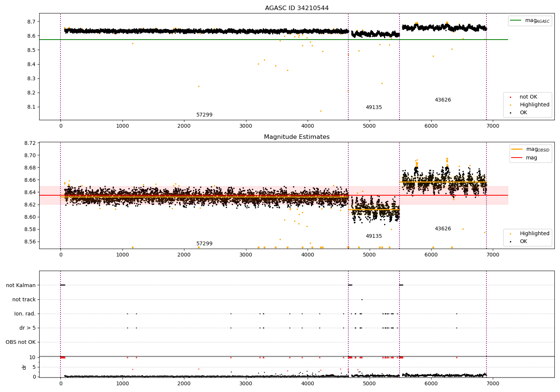Click the orange outlier point near 8.07 magnitude
The width and height of the screenshot is (560, 392).
click(x=320, y=111)
